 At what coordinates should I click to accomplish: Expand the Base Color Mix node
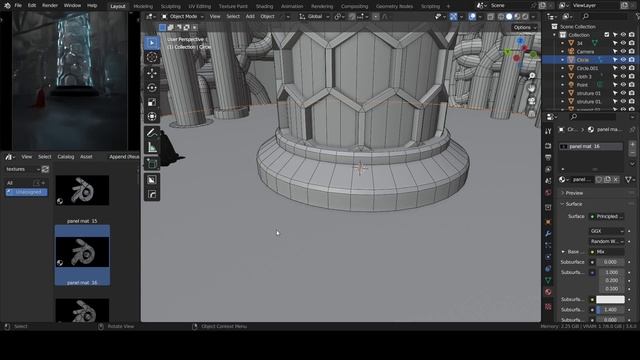tap(563, 252)
